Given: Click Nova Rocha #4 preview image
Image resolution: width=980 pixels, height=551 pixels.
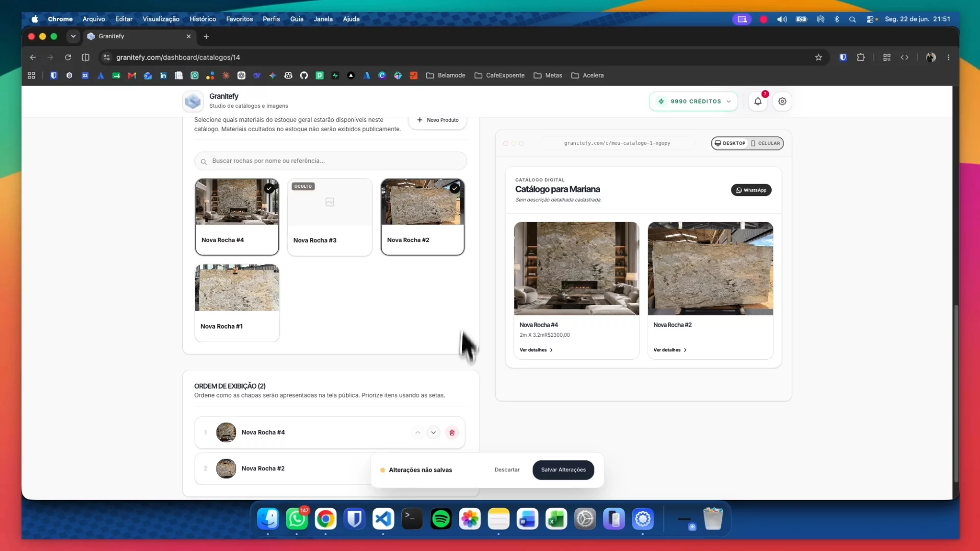Looking at the screenshot, I should [577, 268].
